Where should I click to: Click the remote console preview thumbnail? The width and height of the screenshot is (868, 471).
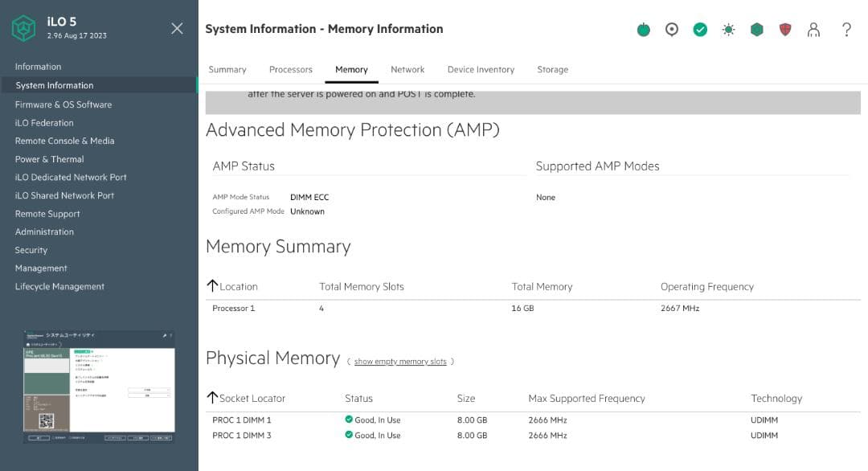(x=98, y=386)
